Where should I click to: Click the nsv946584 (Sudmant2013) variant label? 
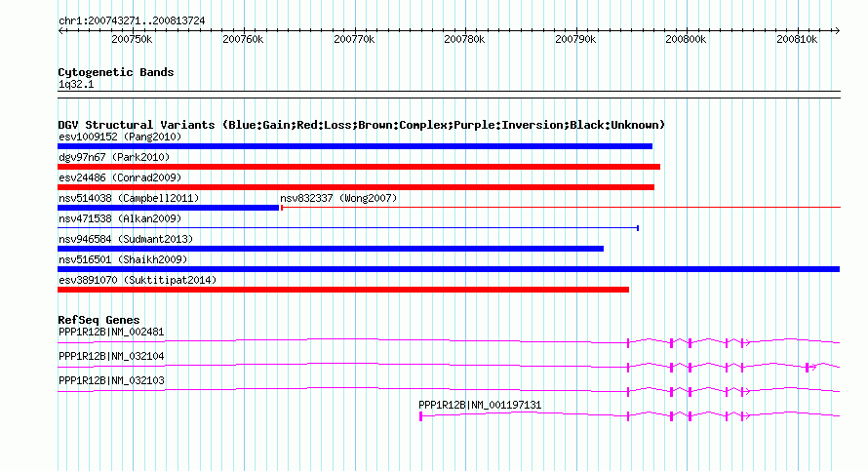[x=126, y=239]
